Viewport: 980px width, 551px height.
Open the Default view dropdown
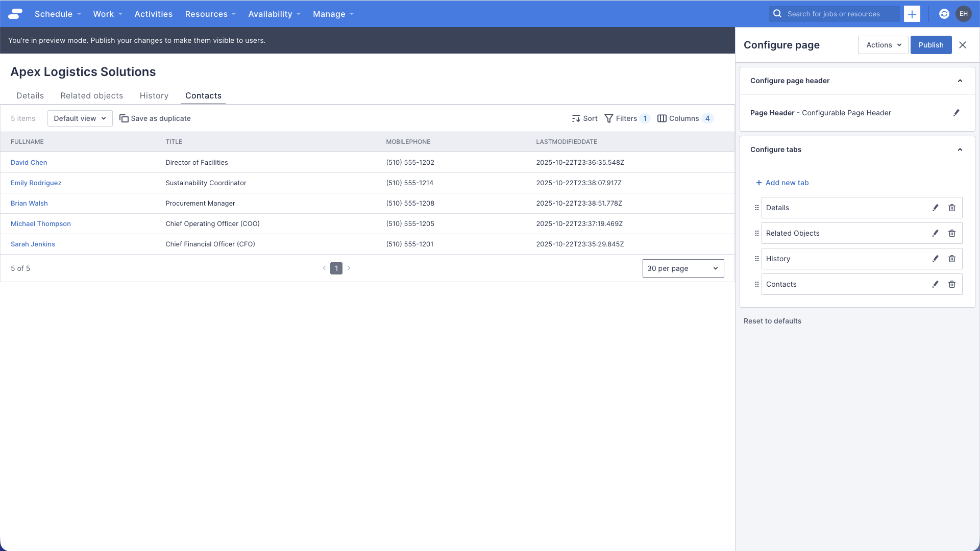[x=80, y=118]
